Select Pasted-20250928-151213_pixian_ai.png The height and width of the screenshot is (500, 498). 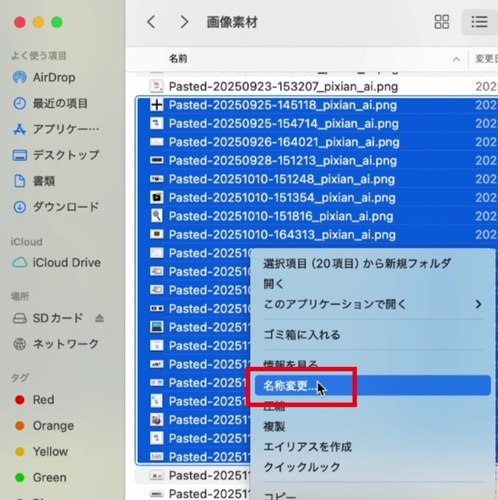[x=283, y=161]
